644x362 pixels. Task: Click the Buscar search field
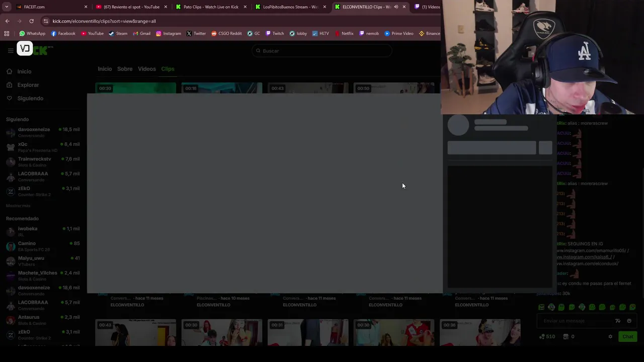pos(322,51)
